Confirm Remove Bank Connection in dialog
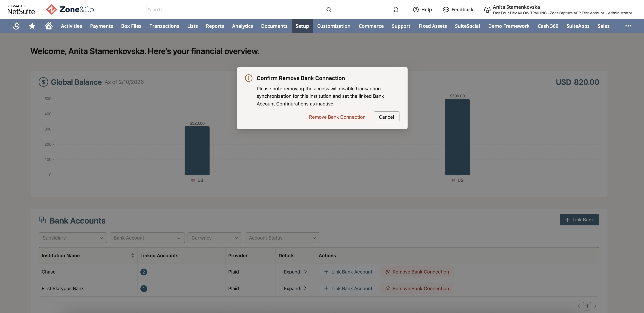This screenshot has width=644, height=313. [x=337, y=117]
